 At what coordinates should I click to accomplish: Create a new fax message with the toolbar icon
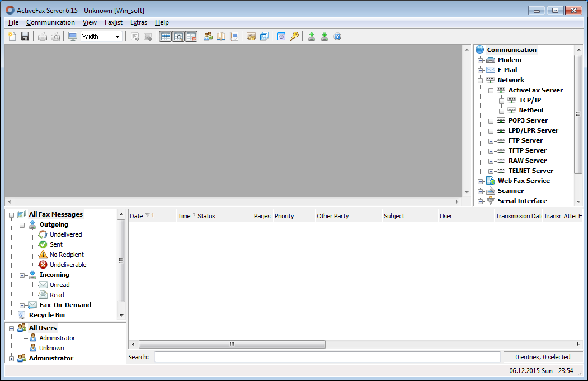click(x=12, y=36)
